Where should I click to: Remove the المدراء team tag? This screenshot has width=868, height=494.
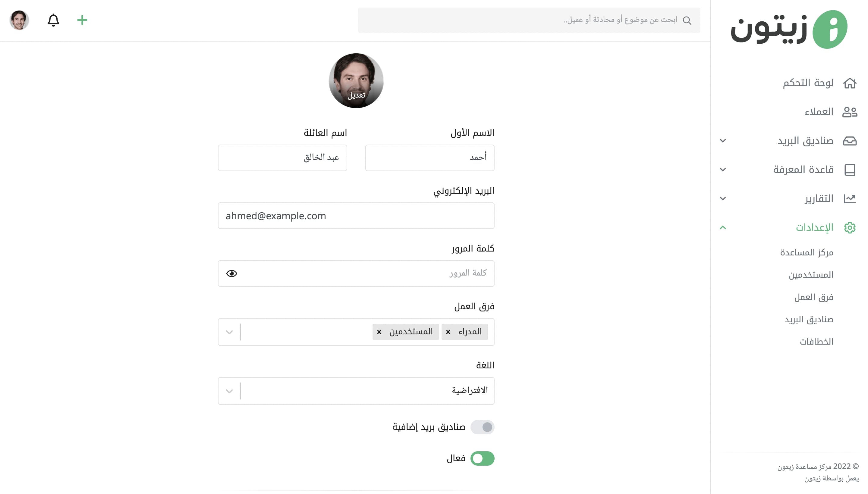[x=448, y=332]
